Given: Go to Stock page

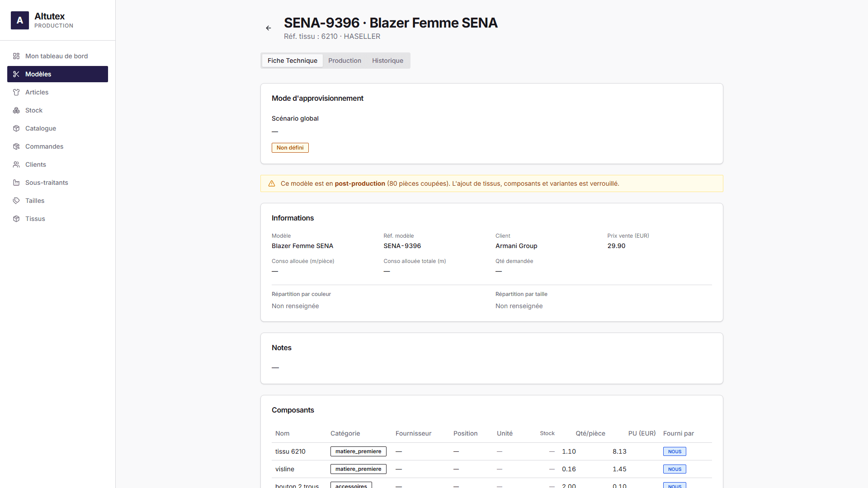Looking at the screenshot, I should (57, 110).
